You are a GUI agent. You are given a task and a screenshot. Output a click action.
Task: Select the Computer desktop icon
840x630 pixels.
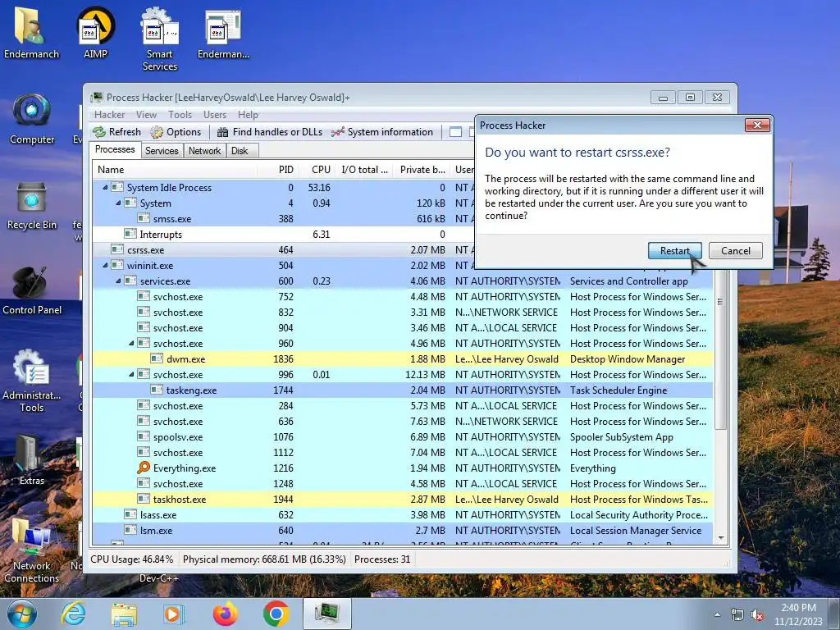[32, 119]
